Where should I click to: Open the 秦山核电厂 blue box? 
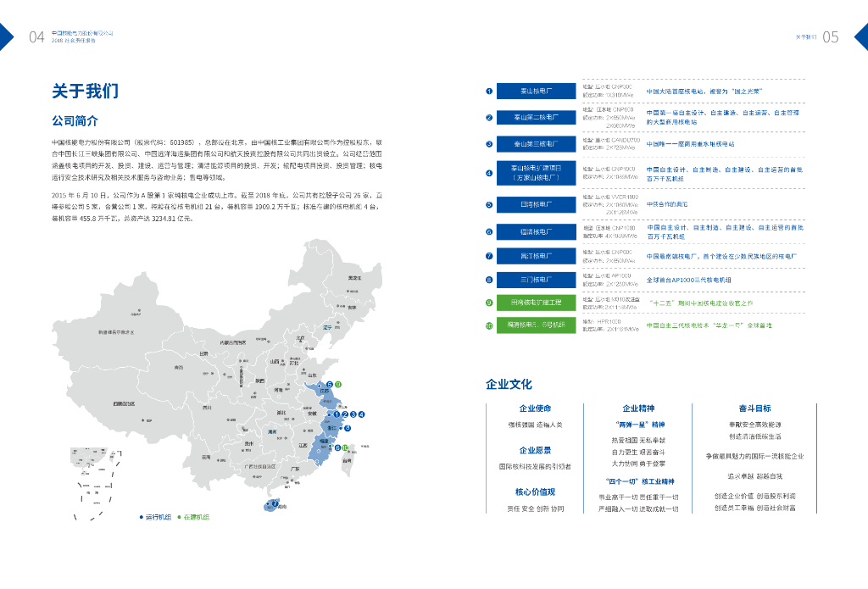tap(536, 91)
